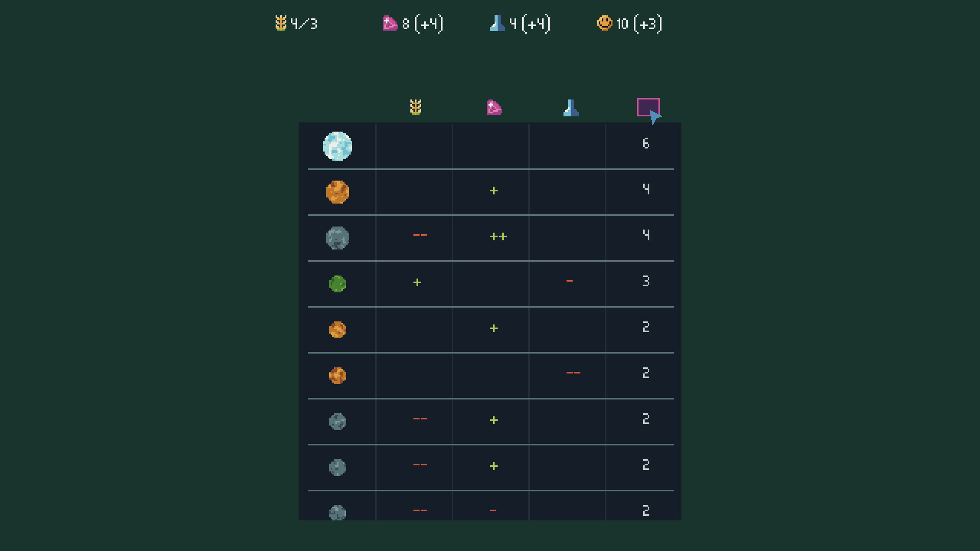Click the happiness counter reading 10 (+3)
980x551 pixels.
pyautogui.click(x=639, y=24)
